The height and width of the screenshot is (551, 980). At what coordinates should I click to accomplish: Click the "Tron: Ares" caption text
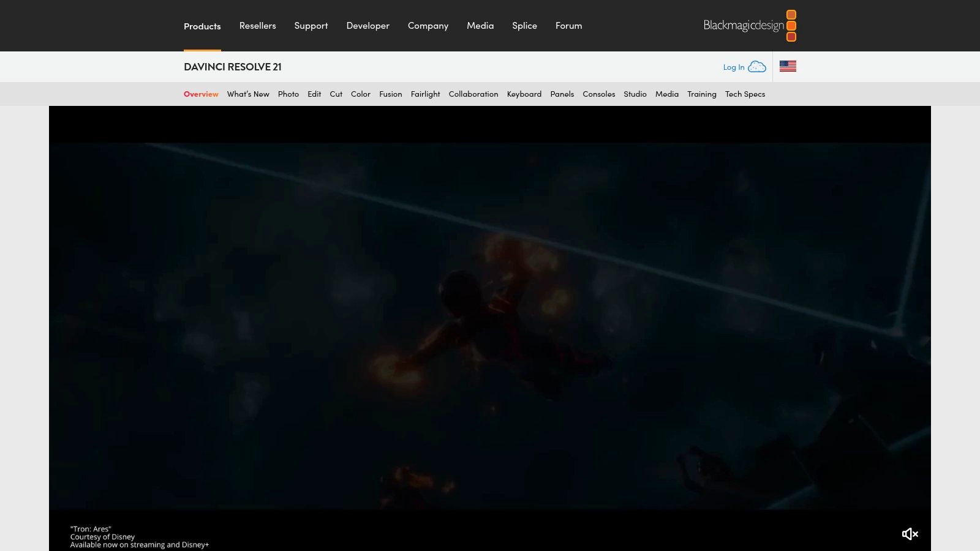tap(91, 529)
